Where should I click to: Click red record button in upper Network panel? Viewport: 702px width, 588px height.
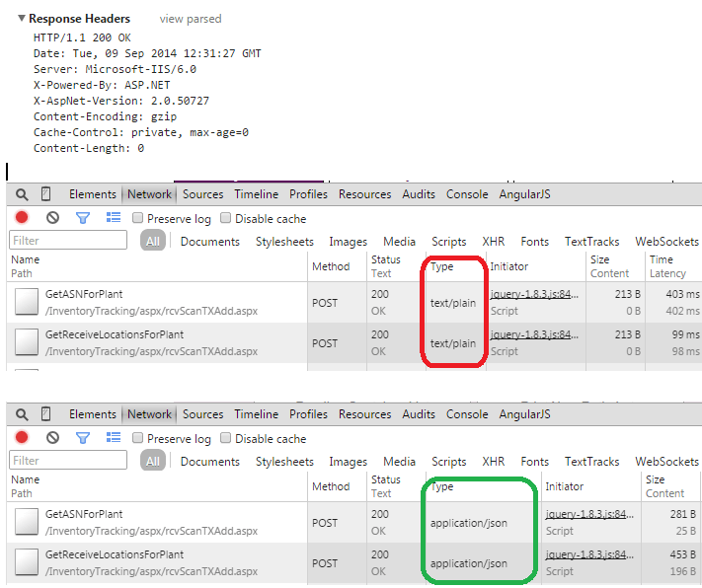click(x=22, y=217)
